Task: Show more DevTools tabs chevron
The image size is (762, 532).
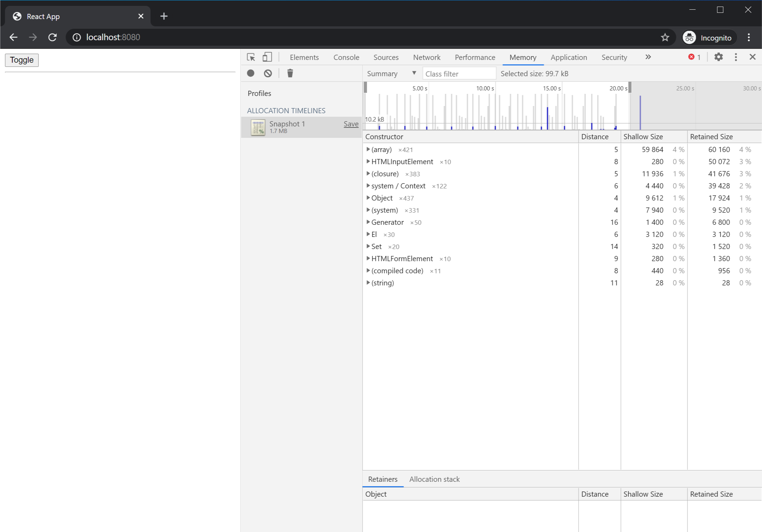Action: pyautogui.click(x=648, y=57)
